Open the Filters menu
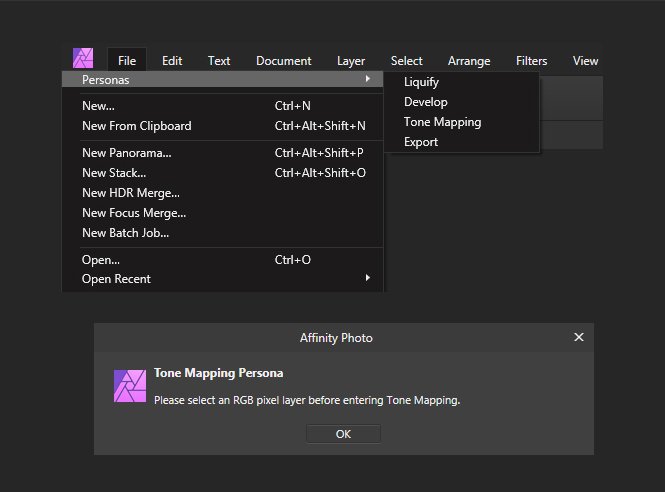The height and width of the screenshot is (492, 665). [x=531, y=61]
